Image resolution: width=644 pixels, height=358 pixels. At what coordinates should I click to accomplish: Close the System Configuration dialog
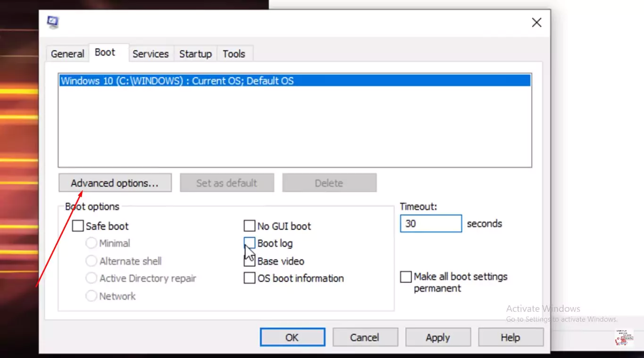click(536, 23)
